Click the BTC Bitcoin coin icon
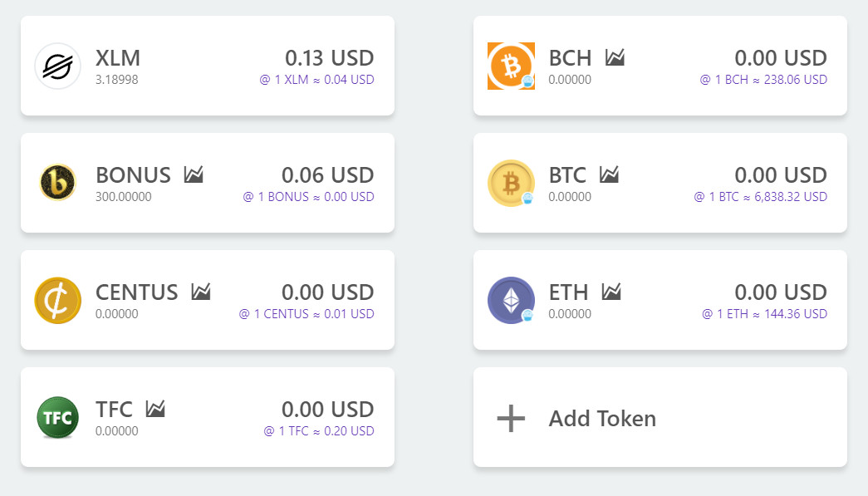 tap(511, 183)
